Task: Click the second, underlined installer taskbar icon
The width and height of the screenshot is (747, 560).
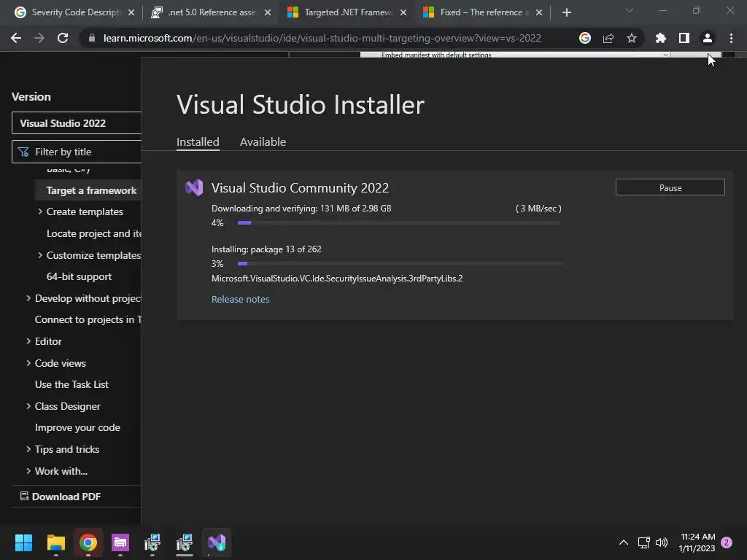Action: [185, 542]
